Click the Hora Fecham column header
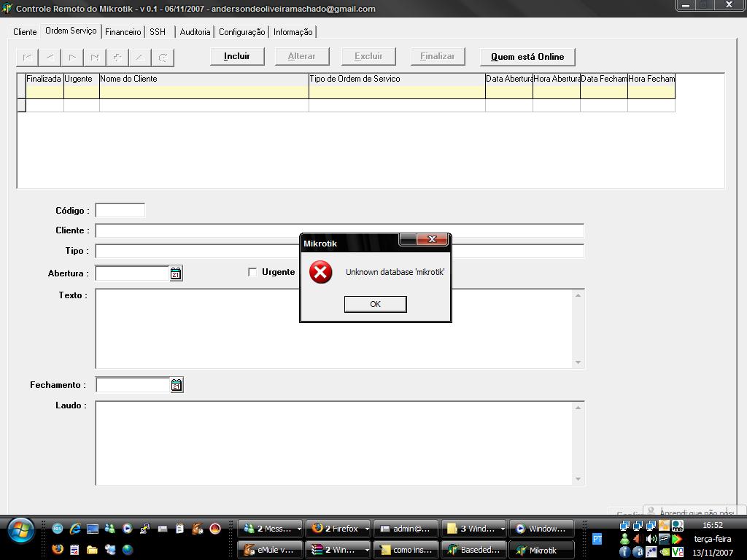747x560 pixels. (651, 79)
